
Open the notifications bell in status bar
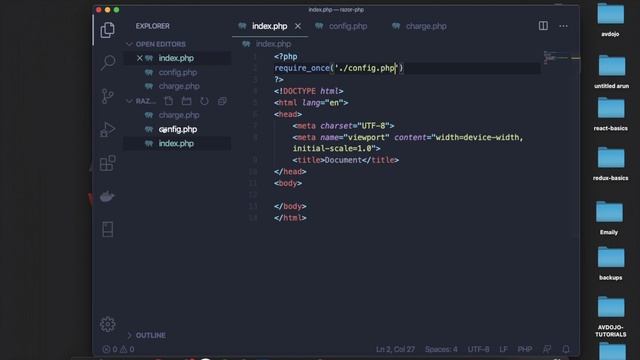point(566,349)
